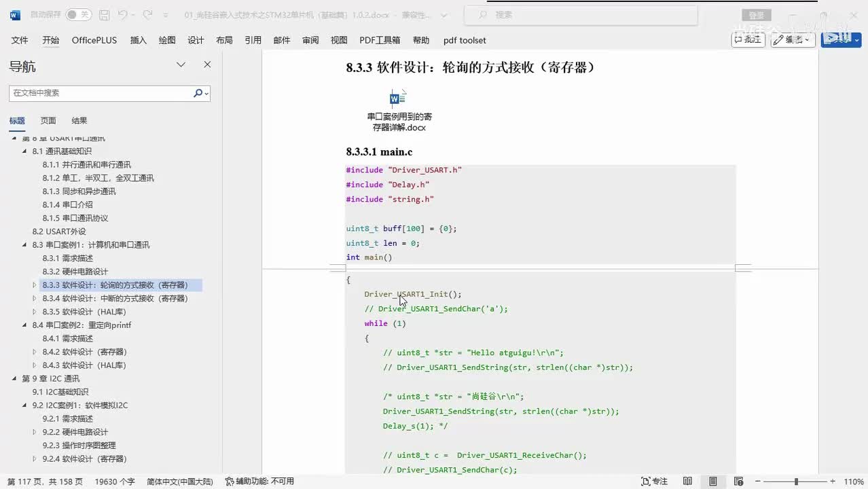Go to heading 9.1 I2C基础知识
The height and width of the screenshot is (489, 868).
click(60, 392)
